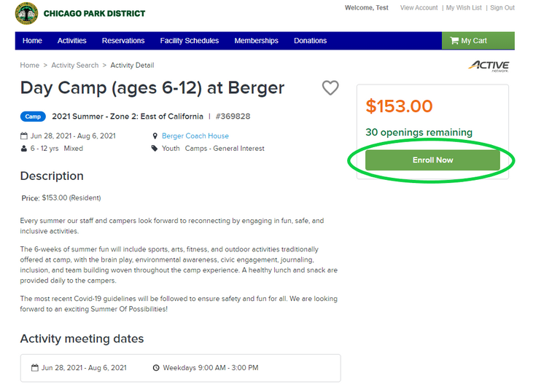Click the Chicago Park District logo
The image size is (560, 392).
(27, 13)
